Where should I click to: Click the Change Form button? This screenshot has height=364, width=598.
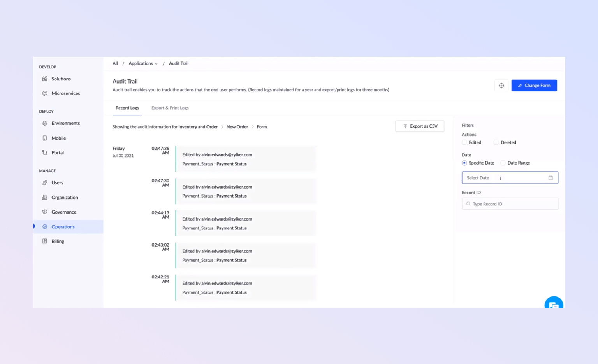pyautogui.click(x=534, y=86)
